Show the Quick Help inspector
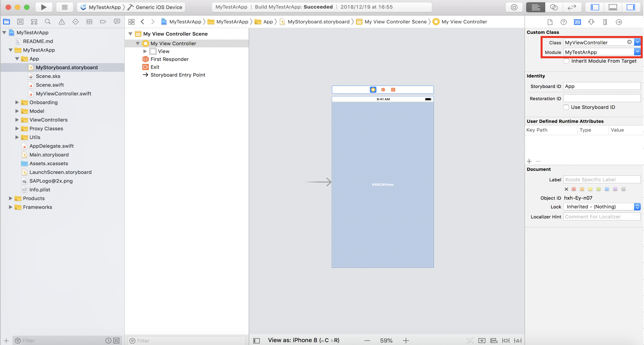Image resolution: width=644 pixels, height=345 pixels. tap(563, 22)
